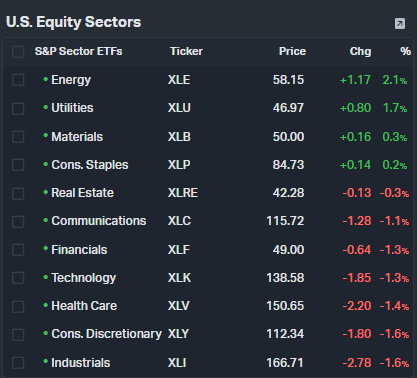Click the Real Estate percent -0.3%
Image resolution: width=417 pixels, height=378 pixels.
(394, 193)
